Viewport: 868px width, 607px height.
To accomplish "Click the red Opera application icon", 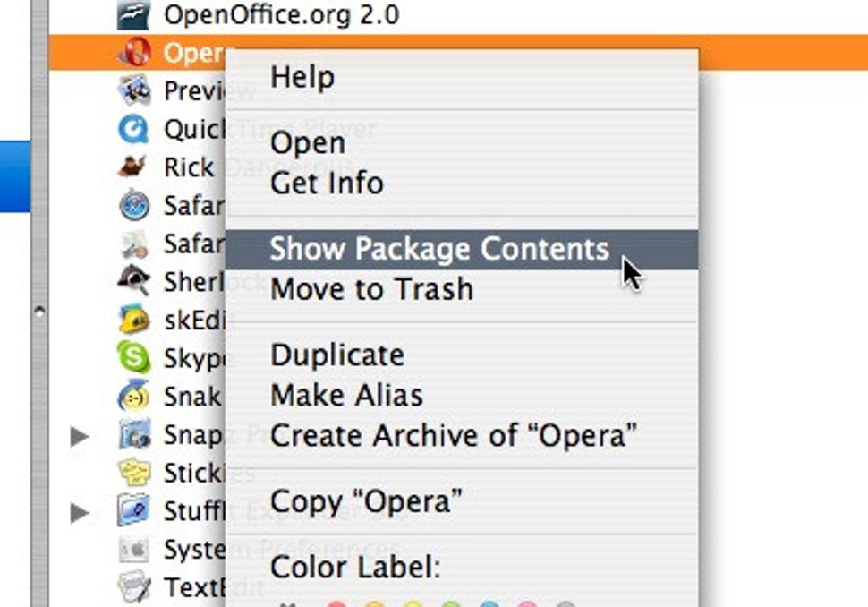I will [x=134, y=53].
